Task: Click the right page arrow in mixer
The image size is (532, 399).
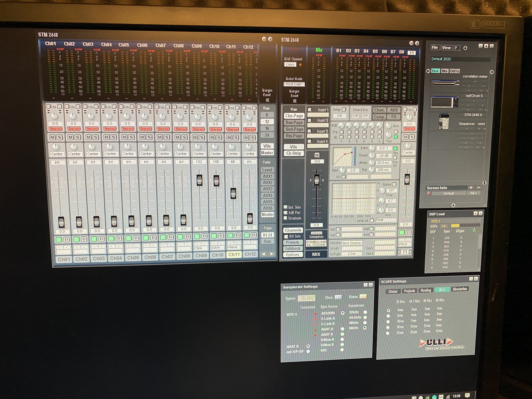Action: (272, 254)
